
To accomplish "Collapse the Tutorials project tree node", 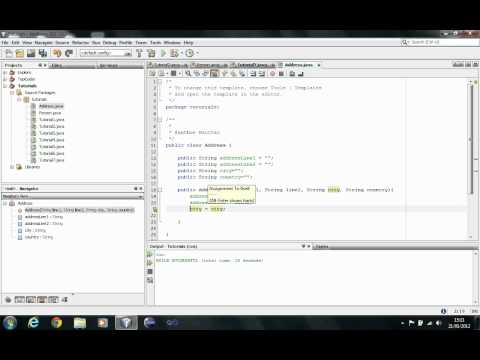I will point(5,86).
